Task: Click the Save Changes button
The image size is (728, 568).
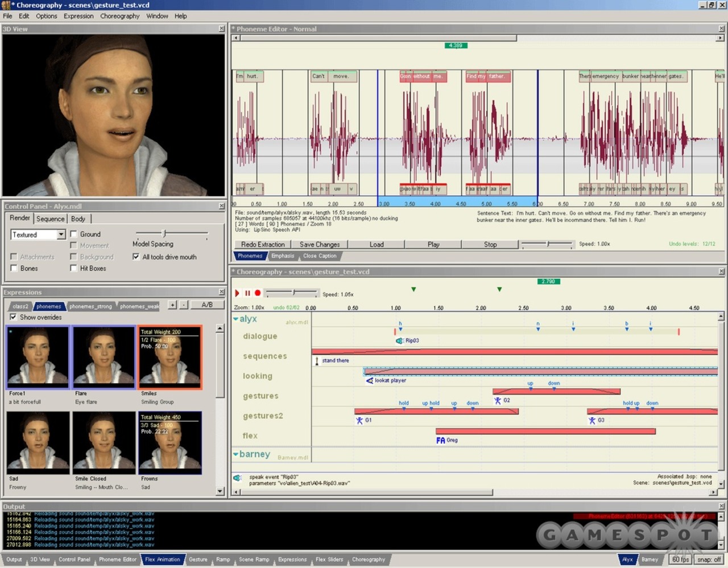Action: tap(320, 244)
